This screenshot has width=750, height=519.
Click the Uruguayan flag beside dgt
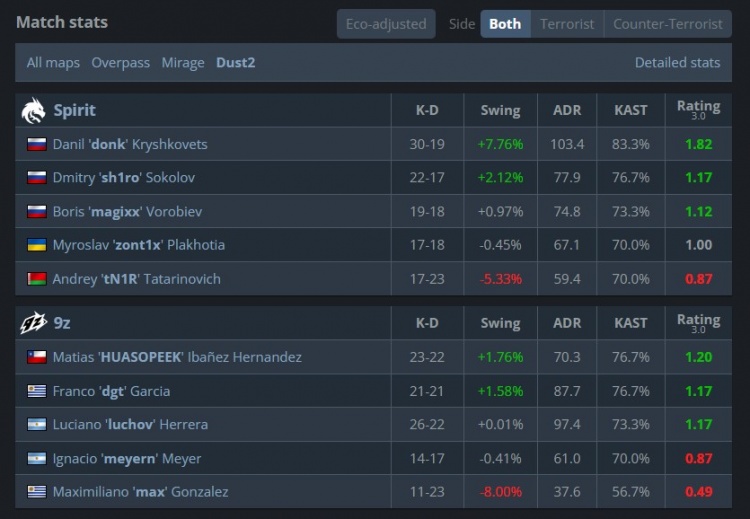37,391
